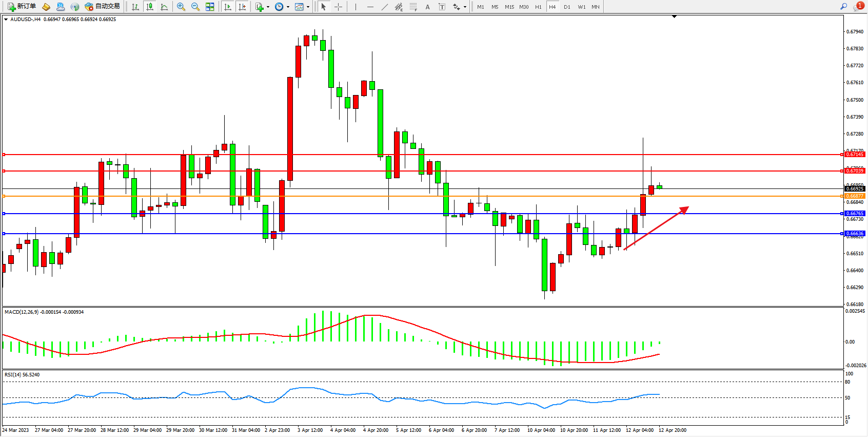Click the red arrow drawn on chart

pos(656,228)
